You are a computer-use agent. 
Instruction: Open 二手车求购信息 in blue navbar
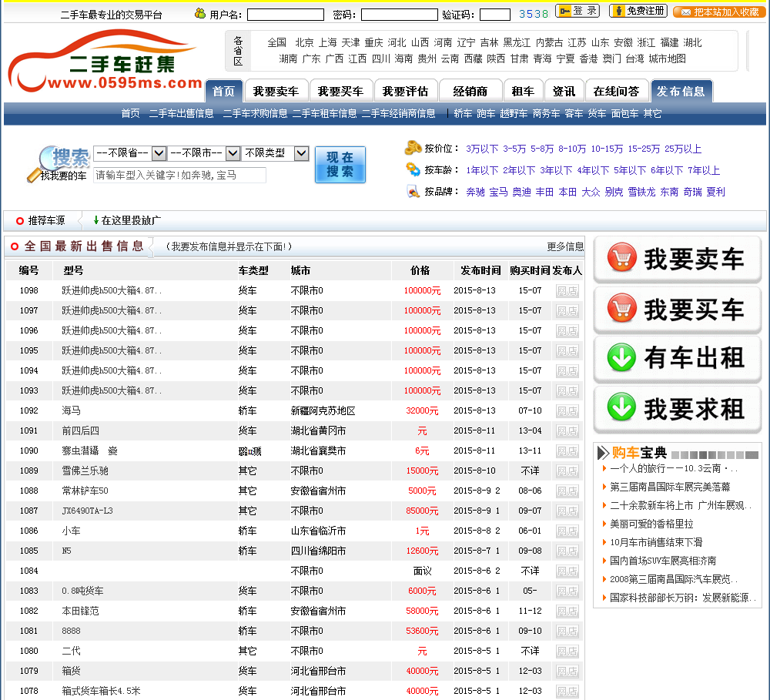pyautogui.click(x=256, y=114)
